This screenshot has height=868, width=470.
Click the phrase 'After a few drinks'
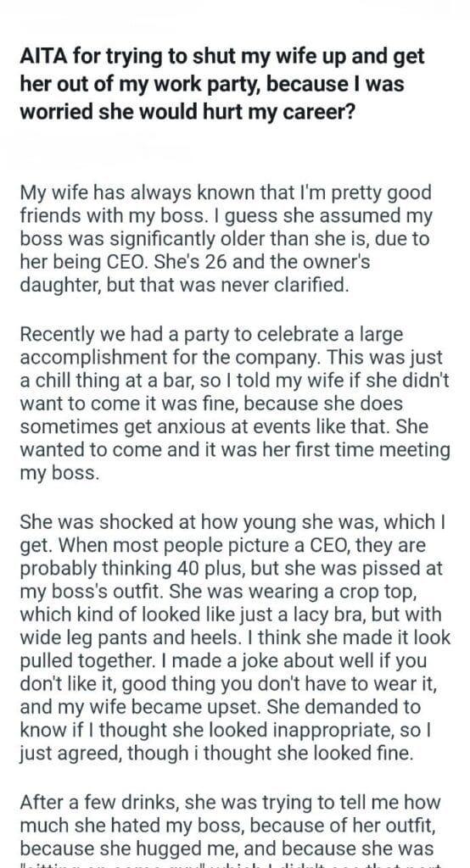pyautogui.click(x=98, y=802)
